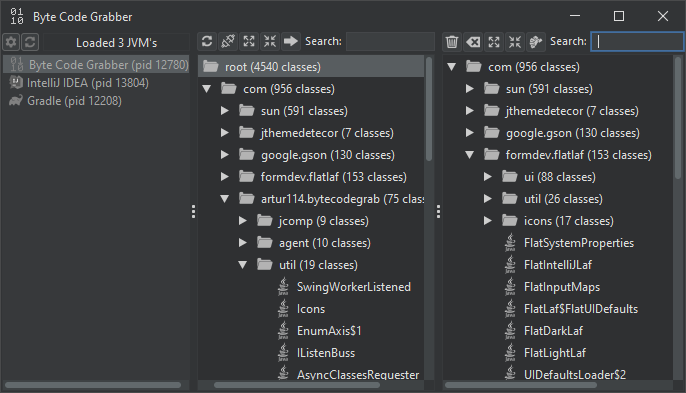
Task: Collapse artur114.bytecodegrab node
Action: click(x=225, y=199)
